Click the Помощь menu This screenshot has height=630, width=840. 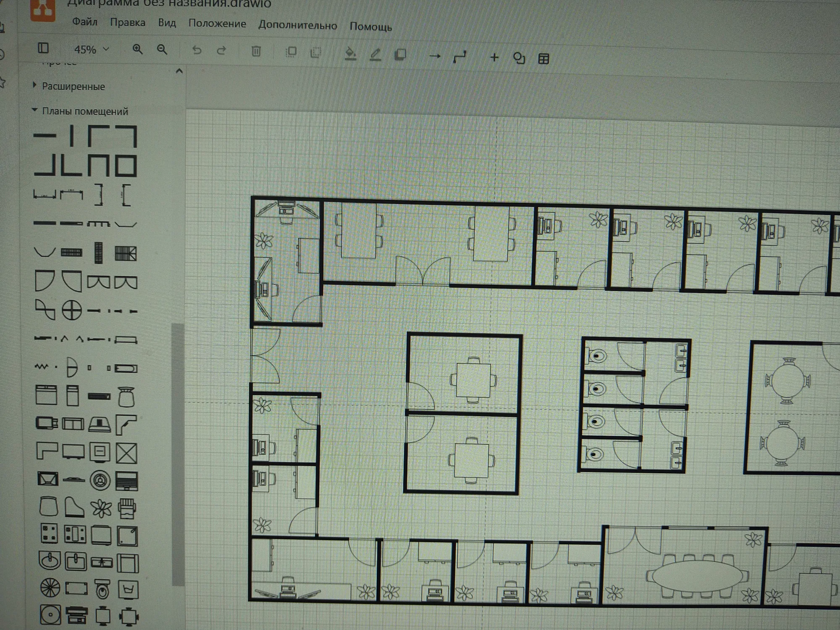[x=370, y=27]
